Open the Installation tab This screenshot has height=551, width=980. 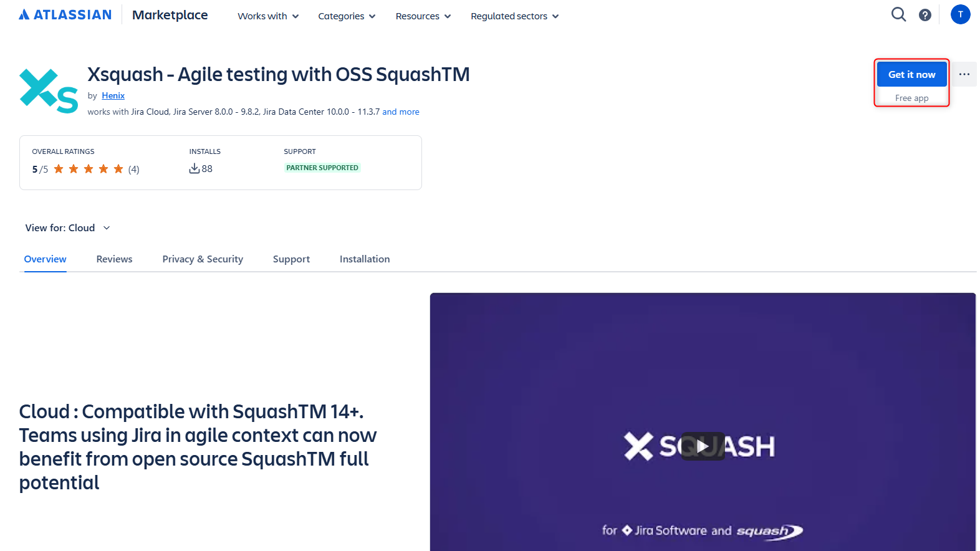coord(365,259)
